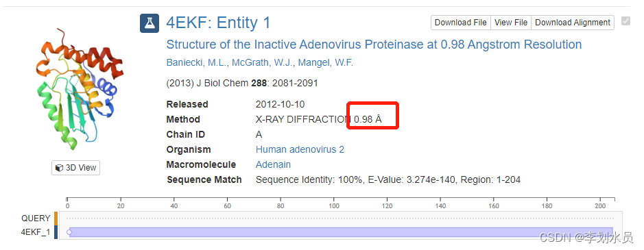The height and width of the screenshot is (250, 644).
Task: Click the Download File button
Action: [461, 23]
